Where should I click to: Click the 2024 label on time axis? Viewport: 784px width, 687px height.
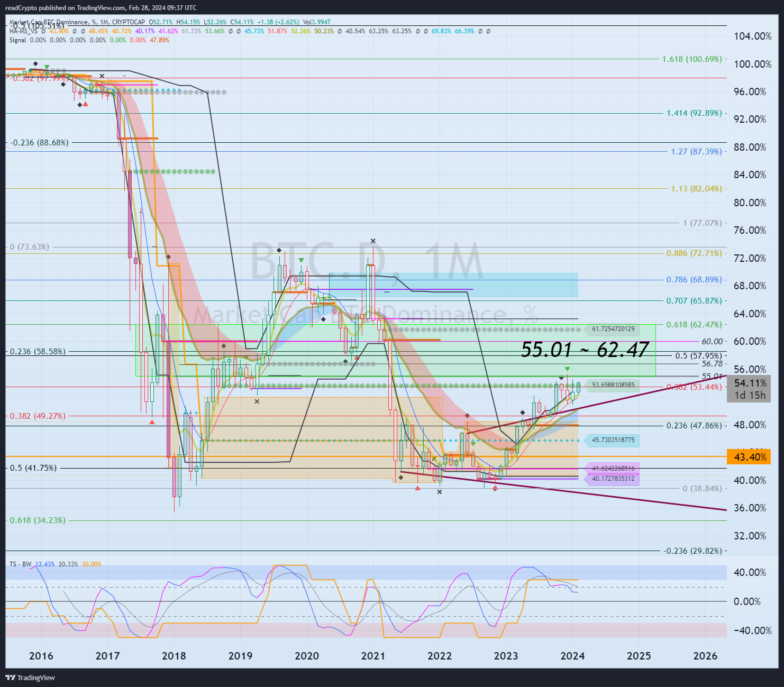(x=572, y=656)
